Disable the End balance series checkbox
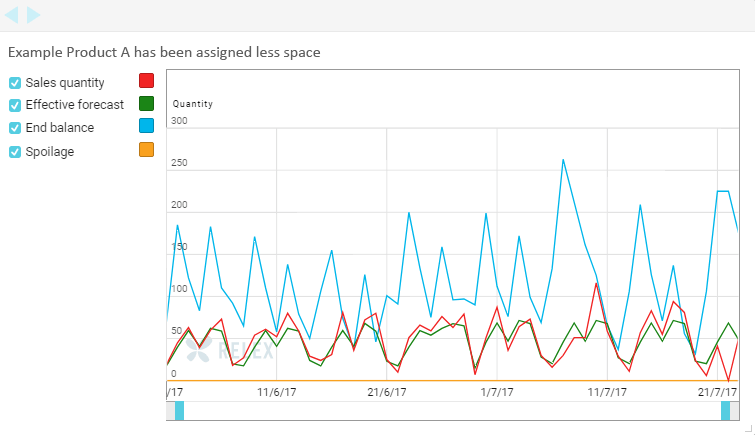755x435 pixels. (x=15, y=128)
